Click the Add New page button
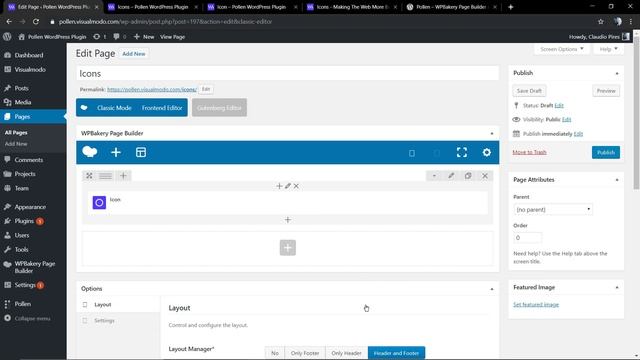640x360 pixels. pos(133,53)
